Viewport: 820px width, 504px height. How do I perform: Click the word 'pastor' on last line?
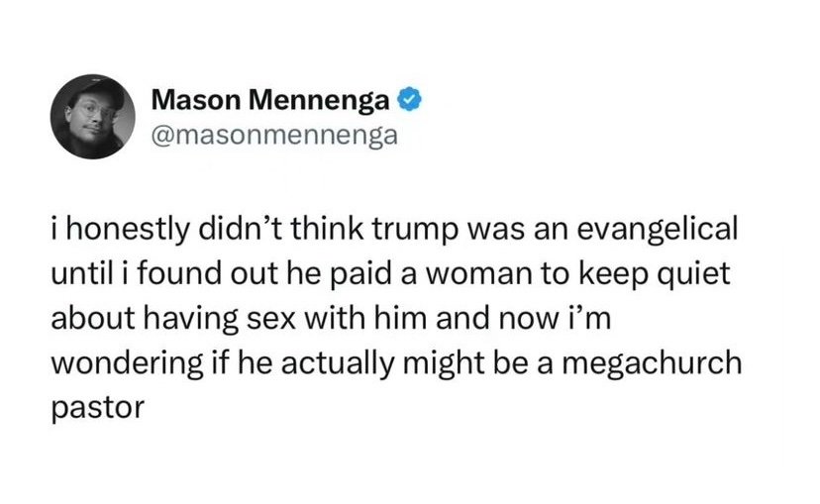[x=97, y=408]
